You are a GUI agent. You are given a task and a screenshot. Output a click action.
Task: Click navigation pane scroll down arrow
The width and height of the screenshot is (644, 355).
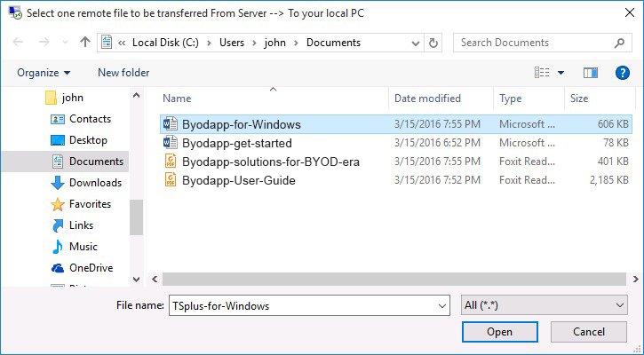pyautogui.click(x=137, y=279)
